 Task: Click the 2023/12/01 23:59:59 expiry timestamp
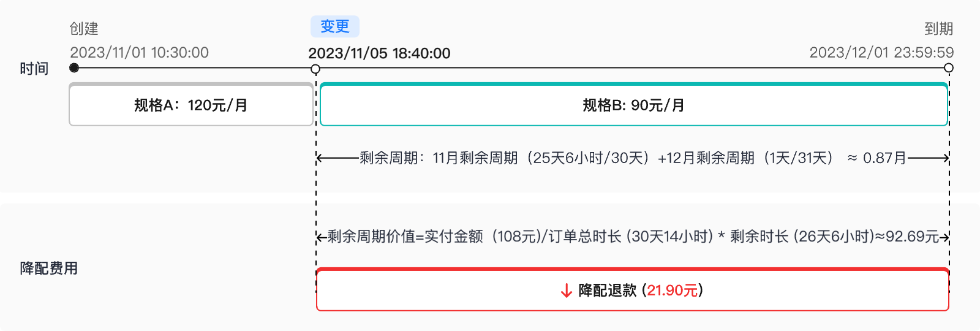pyautogui.click(x=881, y=53)
